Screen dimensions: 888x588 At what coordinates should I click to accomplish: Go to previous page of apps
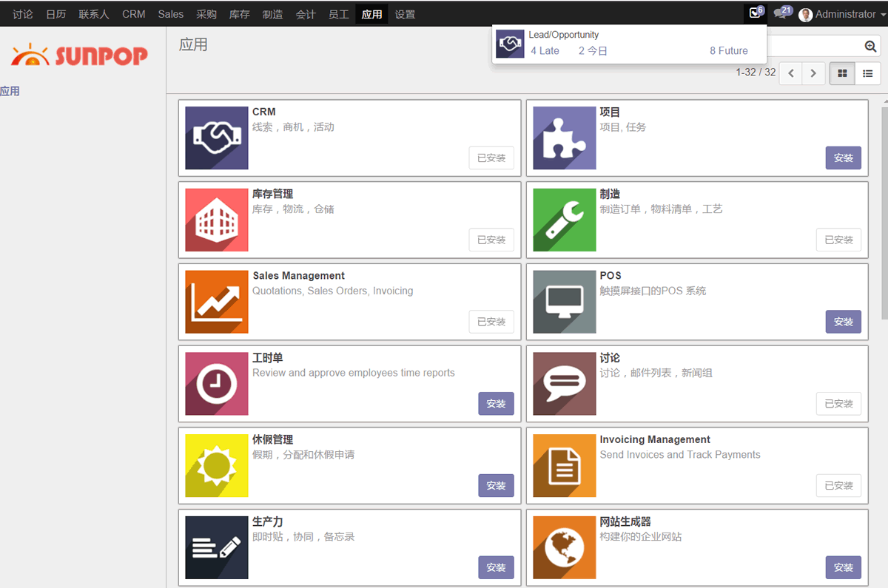pos(791,73)
